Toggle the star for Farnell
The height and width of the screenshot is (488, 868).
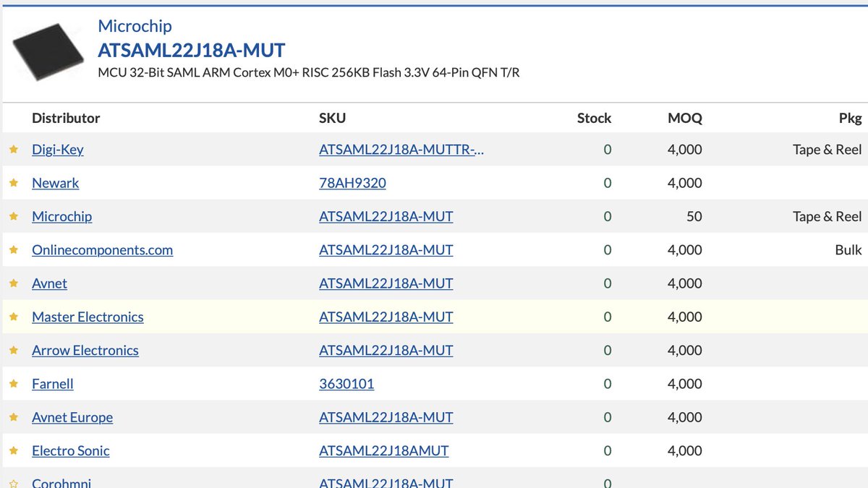click(13, 384)
